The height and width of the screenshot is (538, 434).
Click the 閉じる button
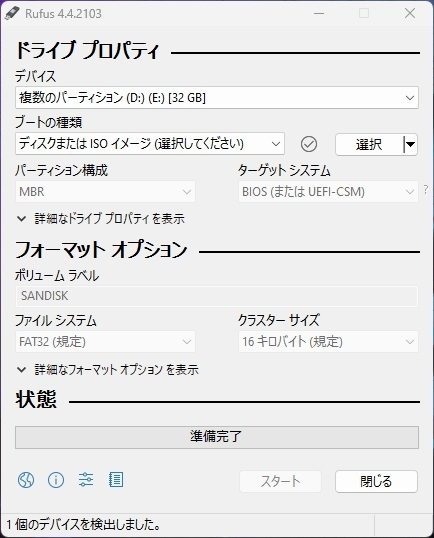coord(376,481)
